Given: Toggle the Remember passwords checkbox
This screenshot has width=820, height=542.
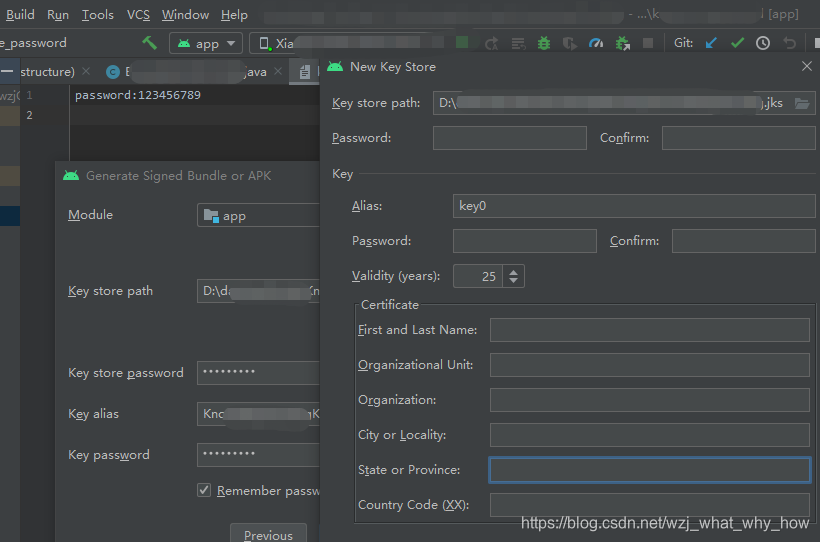Looking at the screenshot, I should [x=204, y=490].
